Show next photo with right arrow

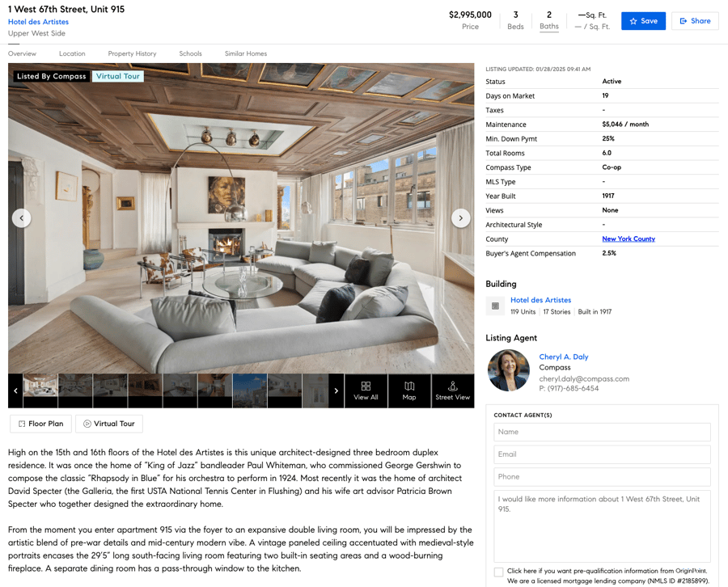click(x=460, y=218)
